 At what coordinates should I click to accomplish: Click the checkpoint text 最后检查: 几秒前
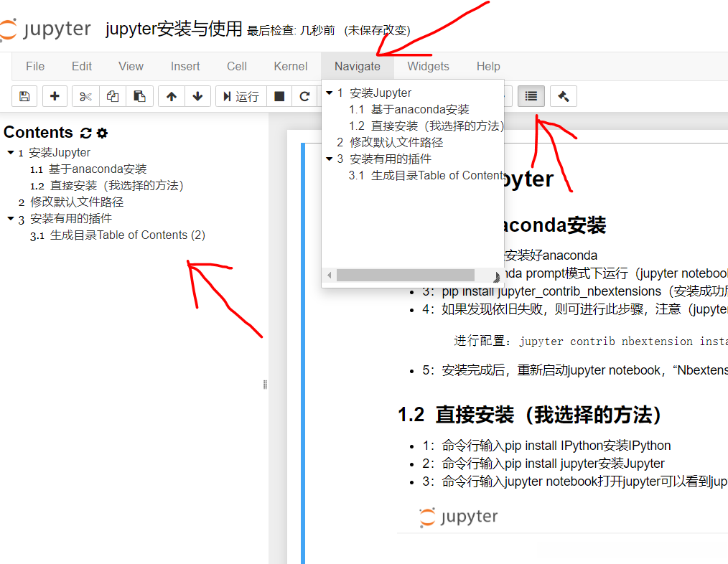291,31
